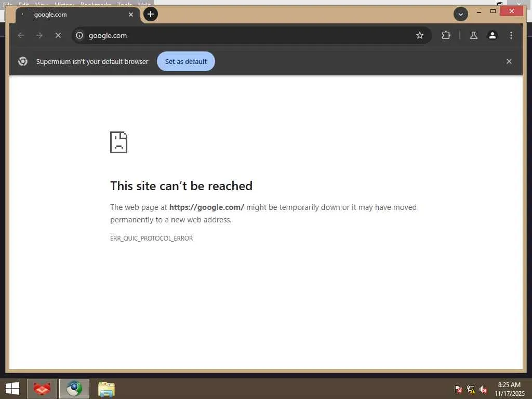The width and height of the screenshot is (532, 399).
Task: Open File Explorer from the taskbar
Action: pos(107,389)
